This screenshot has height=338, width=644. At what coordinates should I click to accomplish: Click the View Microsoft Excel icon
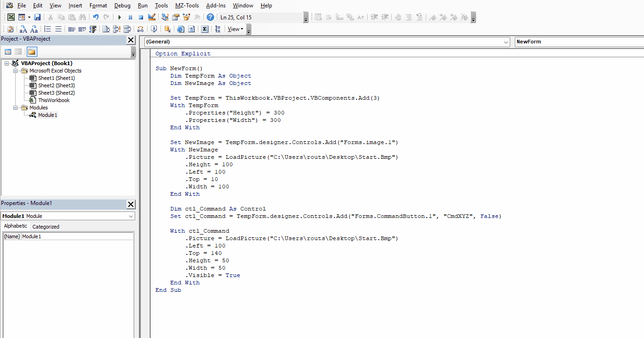tap(11, 17)
